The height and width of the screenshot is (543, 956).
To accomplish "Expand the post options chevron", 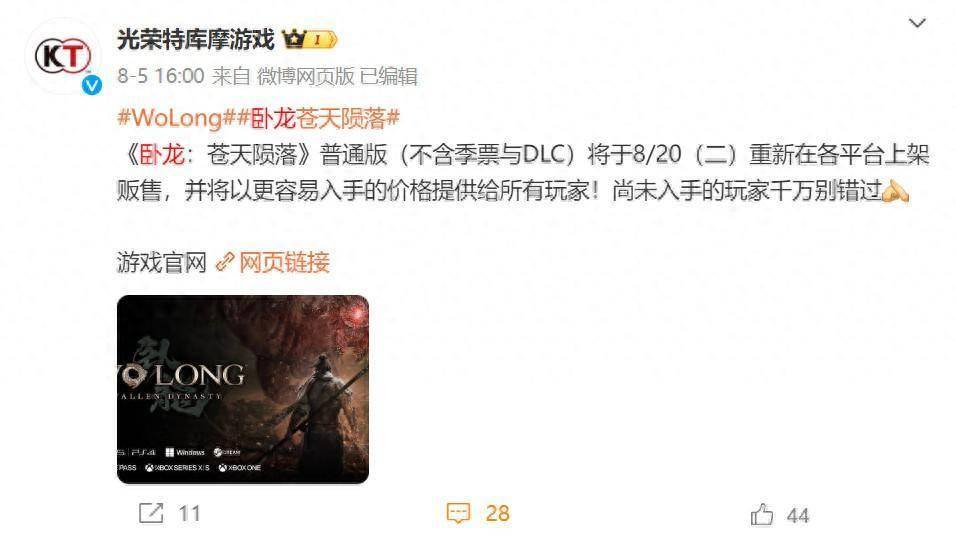I will (917, 23).
